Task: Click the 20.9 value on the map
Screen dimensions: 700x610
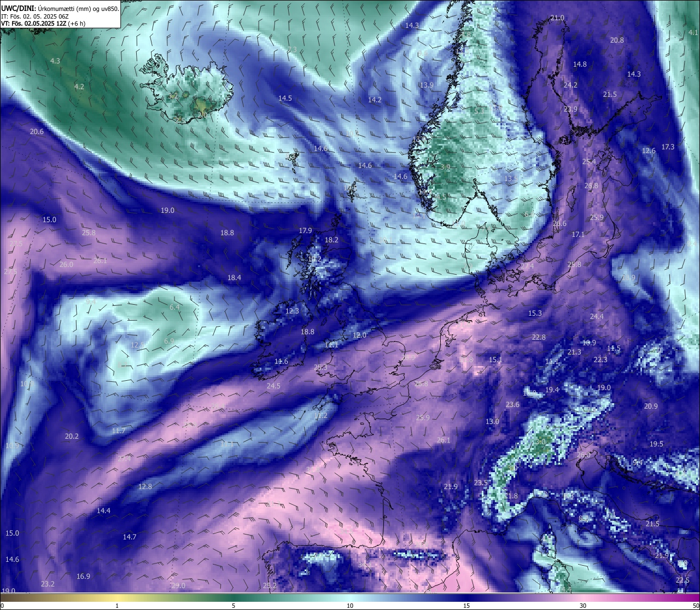Action: pyautogui.click(x=651, y=406)
